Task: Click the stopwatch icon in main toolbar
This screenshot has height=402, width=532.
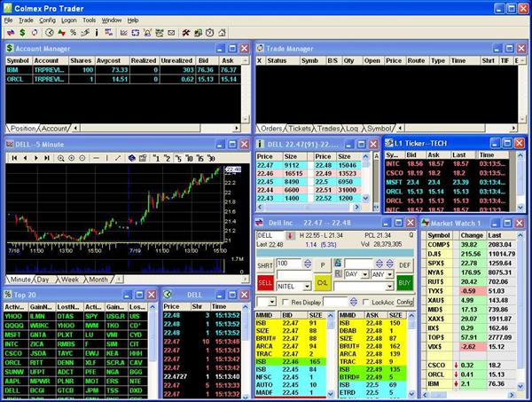Action: click(210, 33)
